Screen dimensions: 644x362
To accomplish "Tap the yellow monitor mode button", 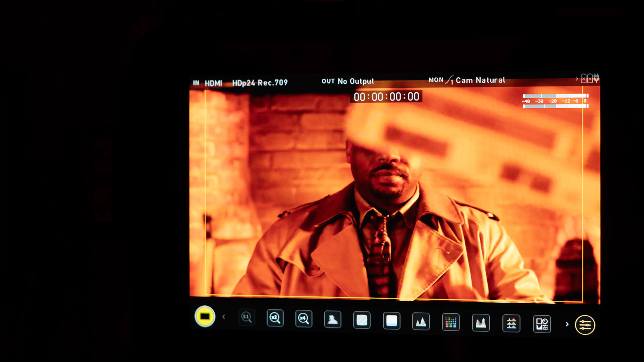I will coord(205,316).
